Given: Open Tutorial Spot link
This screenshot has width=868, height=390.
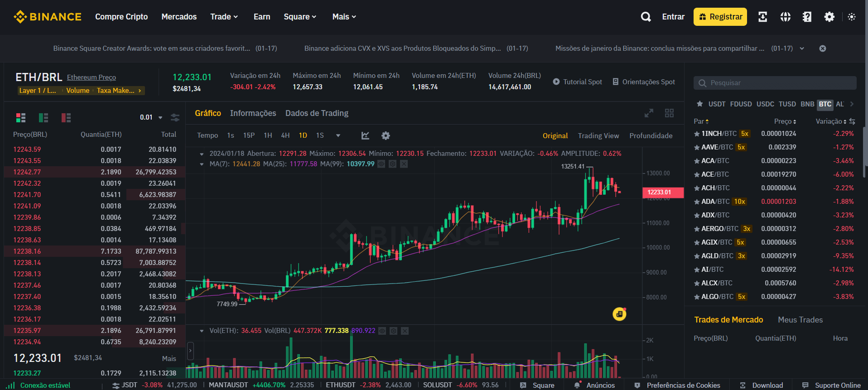Looking at the screenshot, I should pos(577,82).
